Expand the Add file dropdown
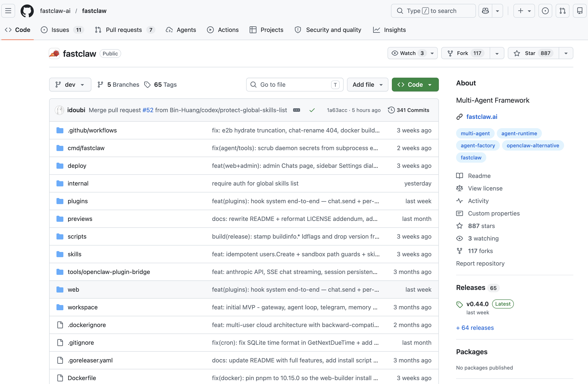 coord(367,85)
